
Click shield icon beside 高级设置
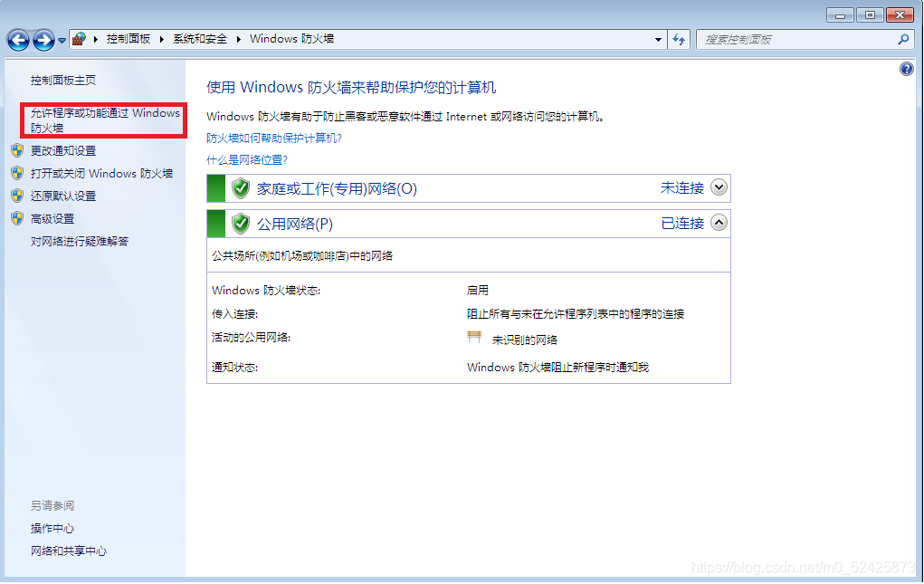tap(17, 218)
